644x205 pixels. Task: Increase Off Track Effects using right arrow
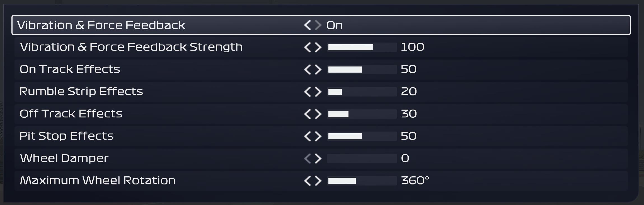click(318, 114)
